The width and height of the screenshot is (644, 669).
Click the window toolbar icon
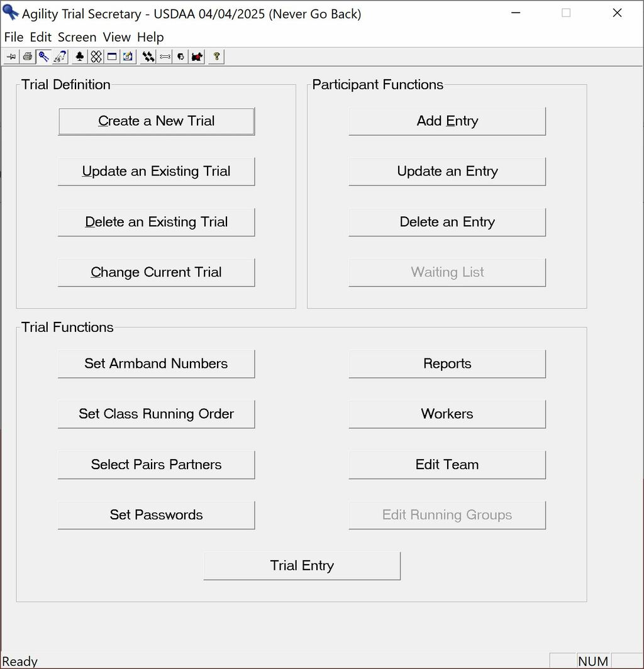point(112,57)
